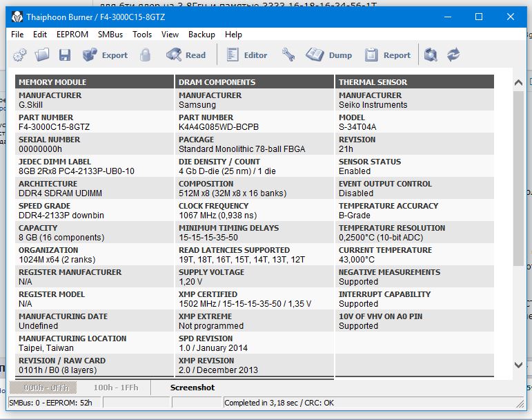
Task: Click die density 4 Gb D-die value
Action: tap(227, 171)
